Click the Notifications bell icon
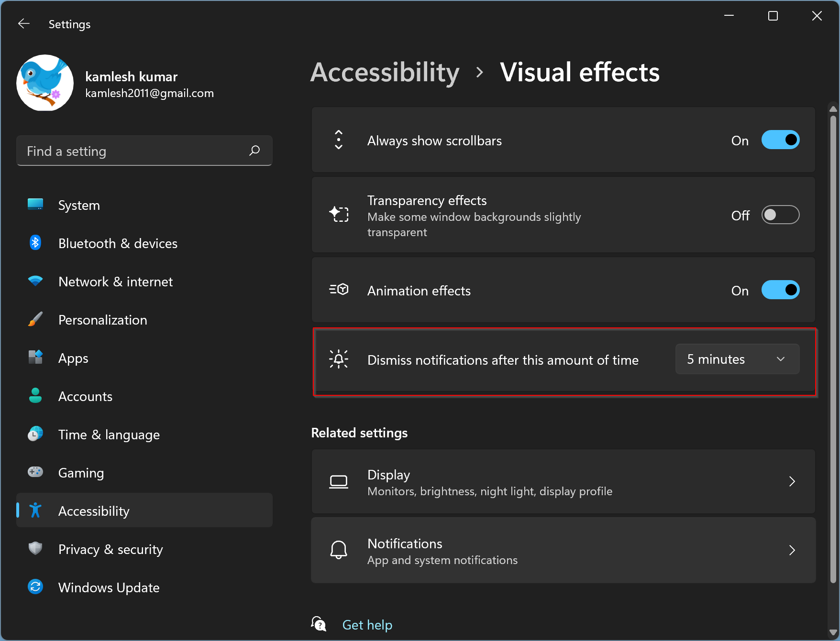The width and height of the screenshot is (840, 641). pos(339,550)
